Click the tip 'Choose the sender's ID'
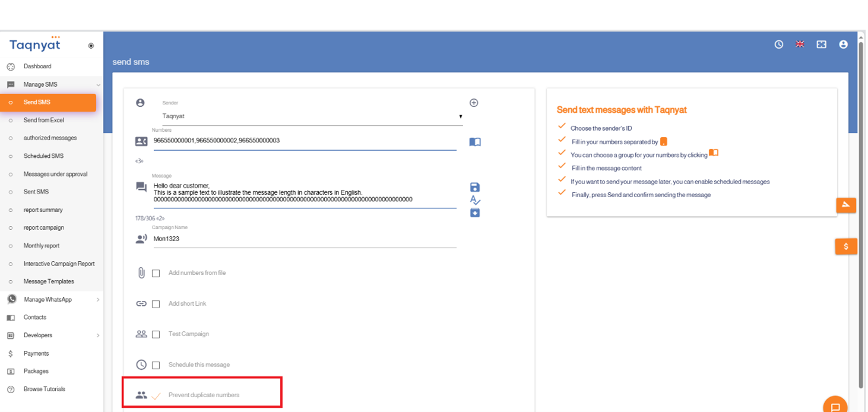The image size is (868, 412). pos(601,128)
